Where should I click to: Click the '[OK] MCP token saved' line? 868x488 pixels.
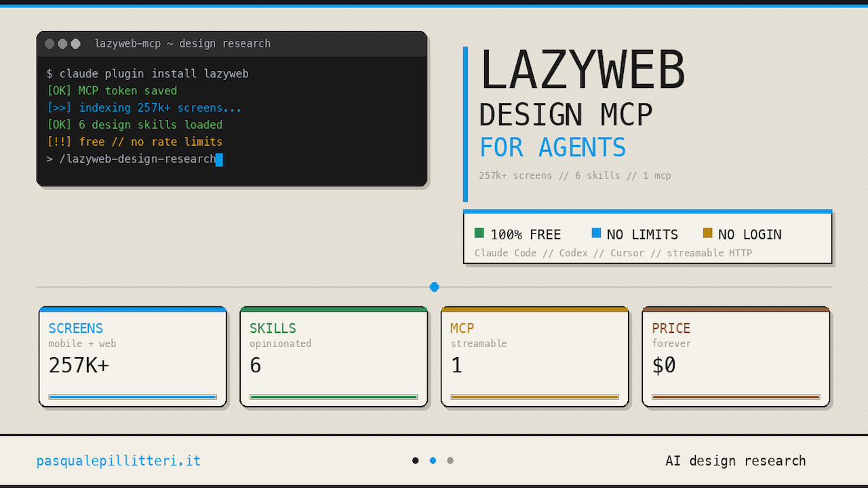(x=112, y=91)
